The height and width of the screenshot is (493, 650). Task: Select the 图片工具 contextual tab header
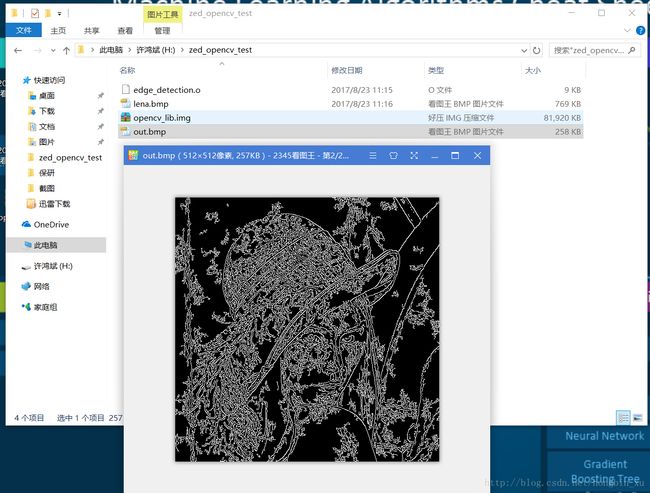pos(162,15)
